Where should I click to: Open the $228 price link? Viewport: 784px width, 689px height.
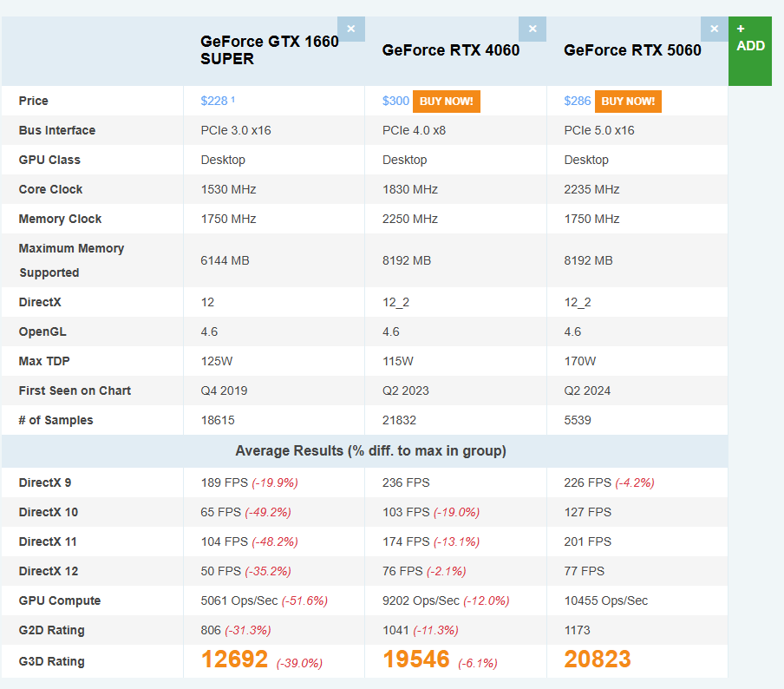pos(214,101)
